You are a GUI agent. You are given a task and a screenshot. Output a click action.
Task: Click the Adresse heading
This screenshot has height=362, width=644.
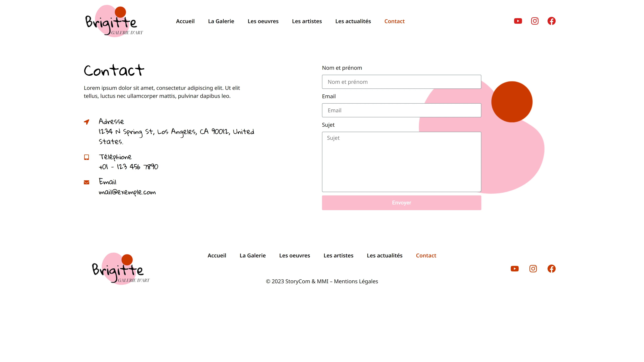111,121
